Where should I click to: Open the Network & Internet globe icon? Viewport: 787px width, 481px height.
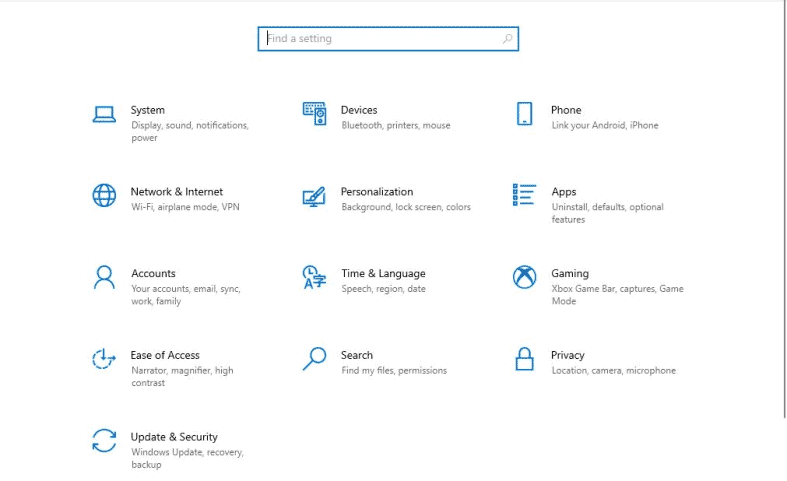coord(104,195)
